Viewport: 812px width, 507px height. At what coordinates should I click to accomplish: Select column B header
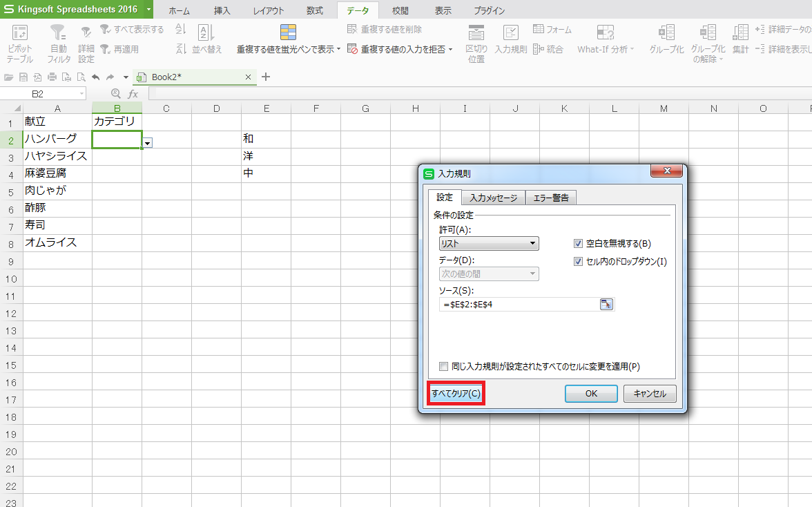tap(117, 108)
